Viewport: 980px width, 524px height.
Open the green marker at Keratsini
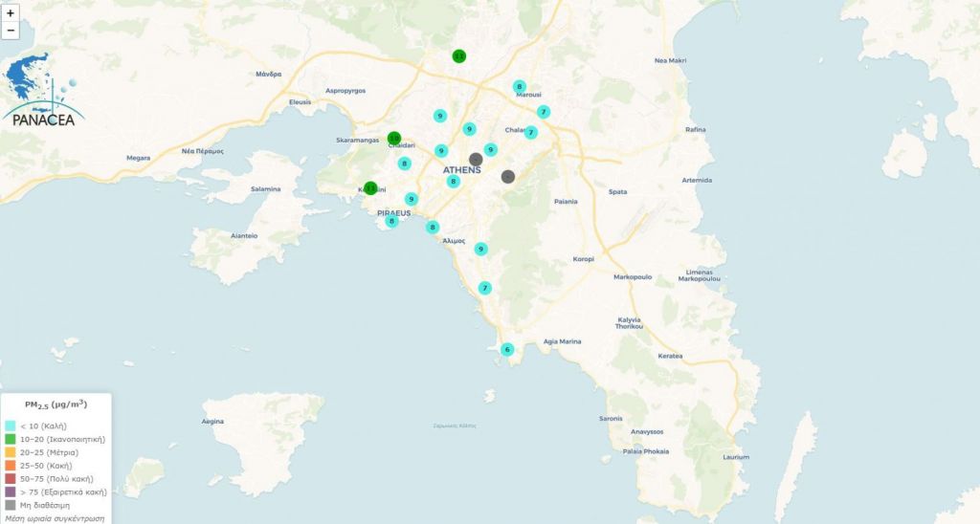point(370,188)
